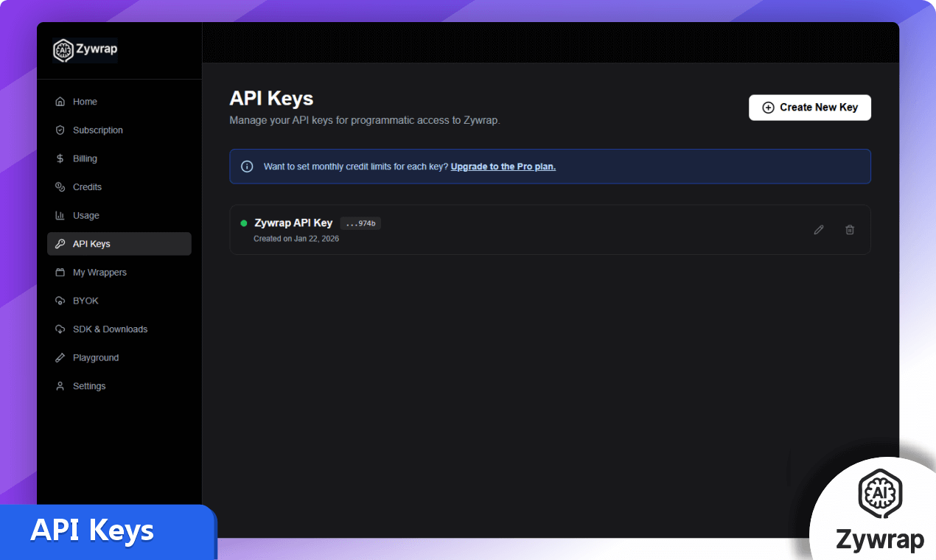
Task: Select API Keys in the sidebar
Action: (119, 244)
